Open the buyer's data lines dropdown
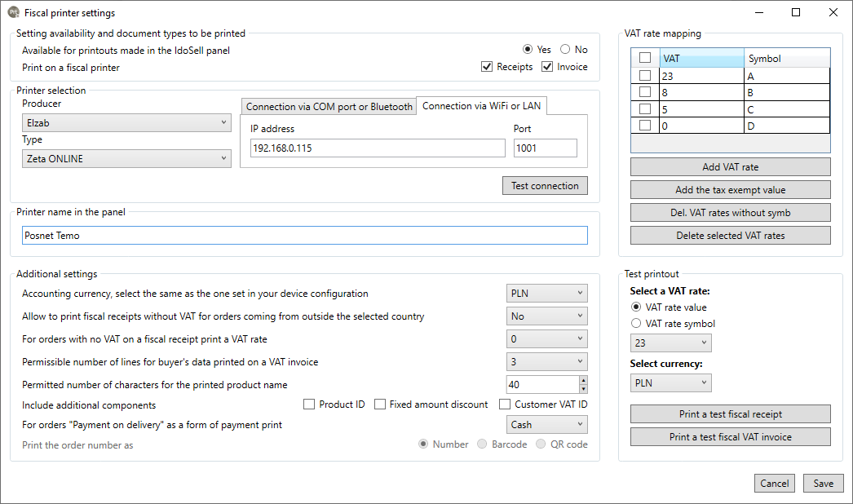This screenshot has height=504, width=853. pos(546,362)
